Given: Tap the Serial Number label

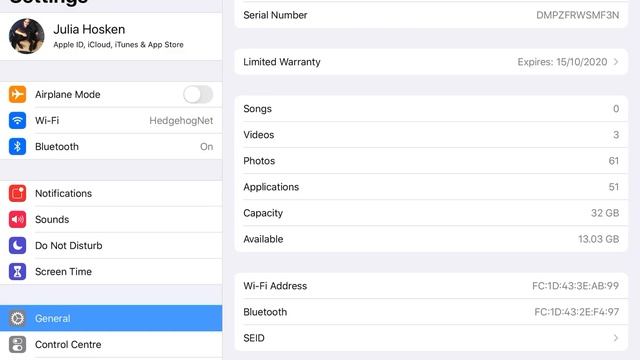Looking at the screenshot, I should [275, 15].
